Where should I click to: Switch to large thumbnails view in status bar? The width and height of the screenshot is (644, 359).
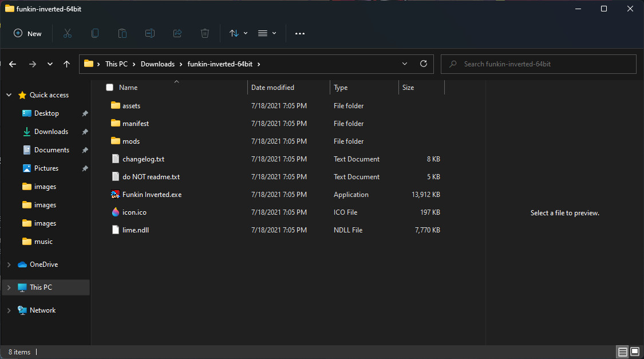point(635,352)
